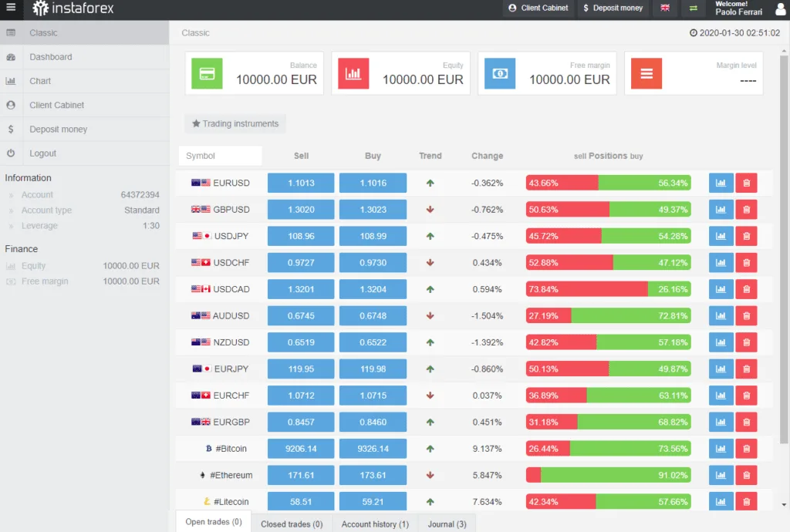Remove EURJPY via trash icon
The image size is (790, 532).
click(x=746, y=369)
